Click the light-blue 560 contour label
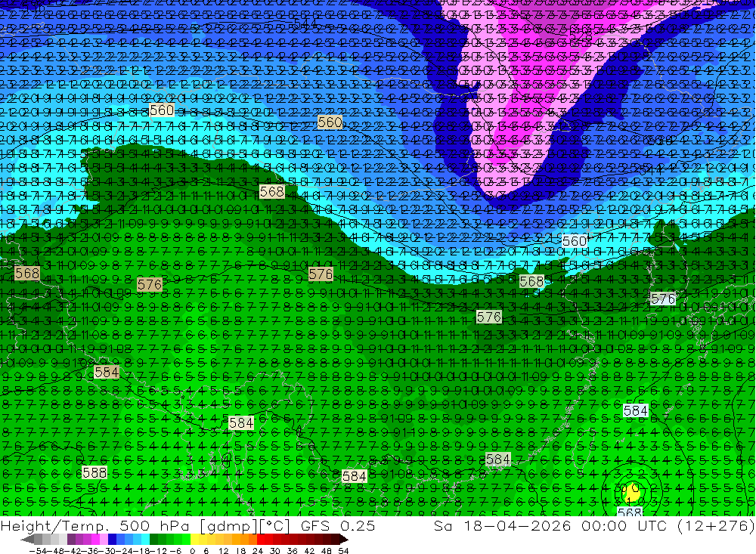Image resolution: width=756 pixels, height=554 pixels. [x=575, y=240]
